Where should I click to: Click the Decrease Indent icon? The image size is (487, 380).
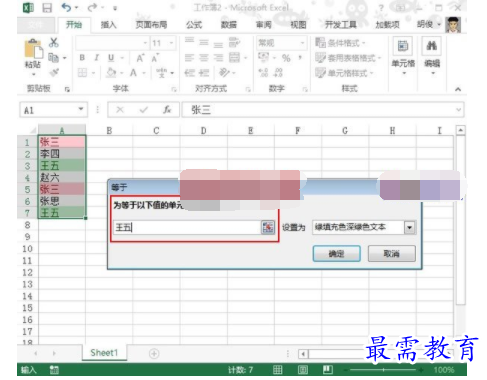point(189,73)
